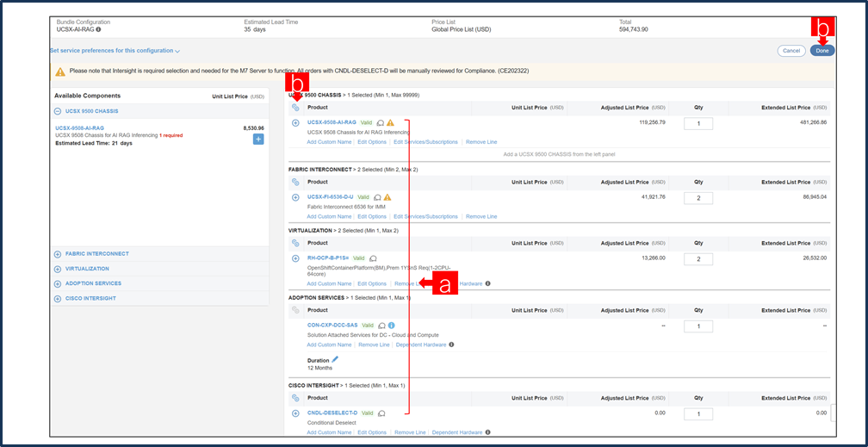Click expand-all icon in UCSX 9500 CHASSIS header
Image resolution: width=868 pixels, height=447 pixels.
point(295,108)
